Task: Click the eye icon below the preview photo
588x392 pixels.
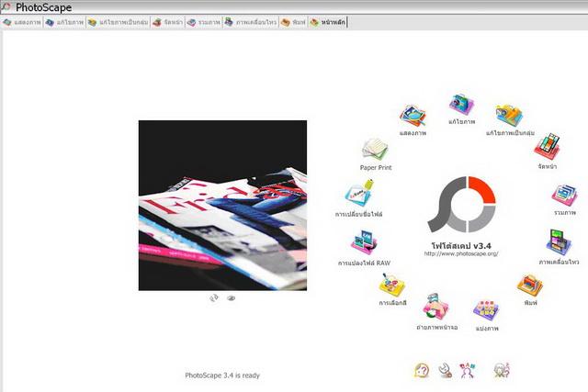Action: point(231,298)
